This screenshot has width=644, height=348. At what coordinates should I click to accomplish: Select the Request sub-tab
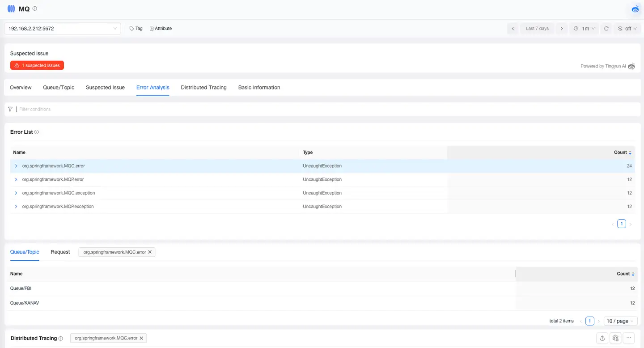60,252
